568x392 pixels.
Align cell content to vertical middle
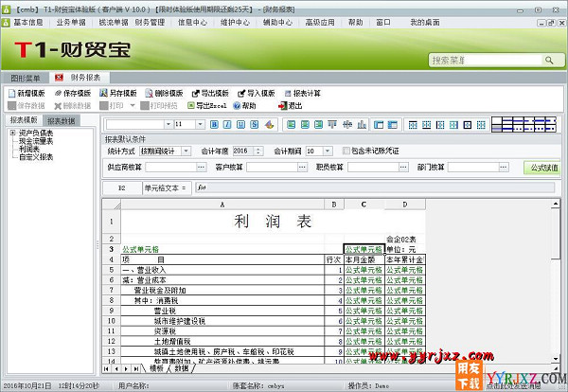(347, 125)
